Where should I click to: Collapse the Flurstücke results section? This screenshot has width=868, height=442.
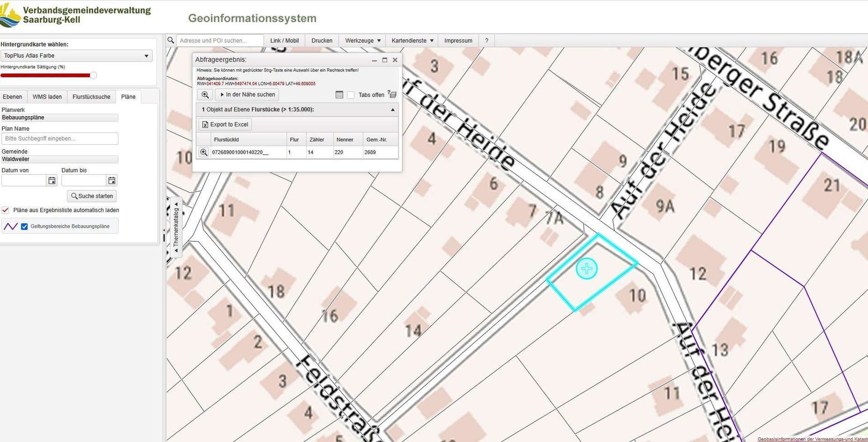tap(392, 110)
